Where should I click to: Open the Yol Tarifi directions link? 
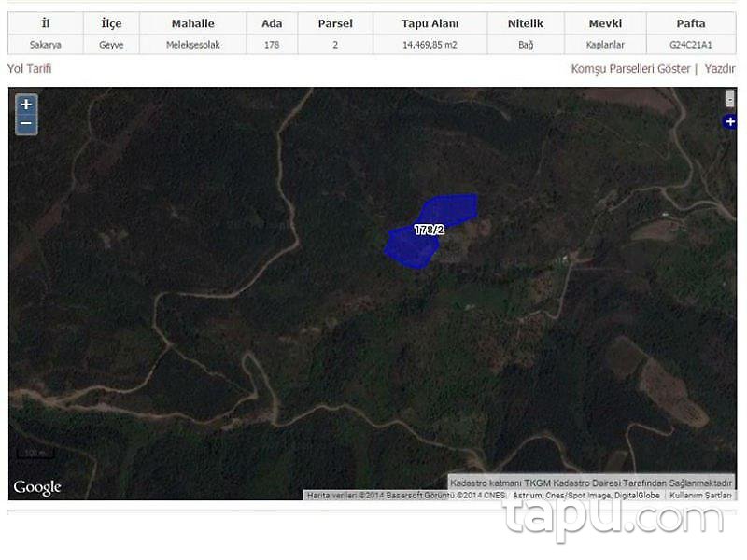point(30,69)
